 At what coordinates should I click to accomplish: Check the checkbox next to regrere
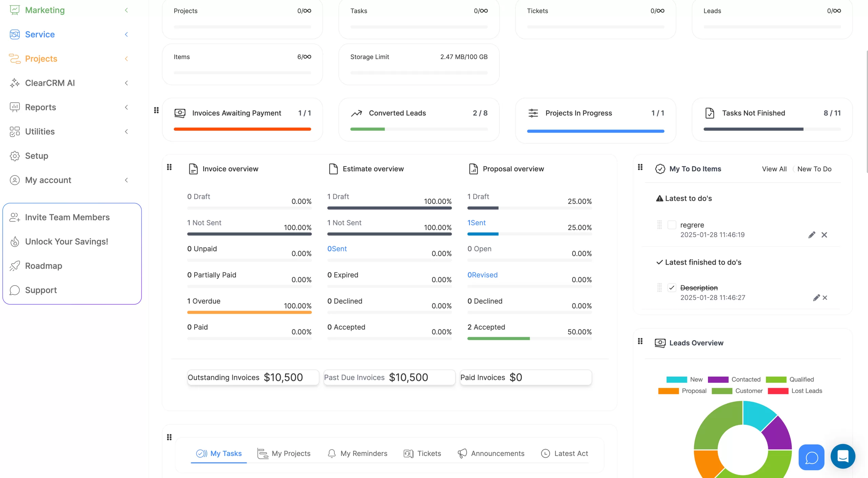672,225
